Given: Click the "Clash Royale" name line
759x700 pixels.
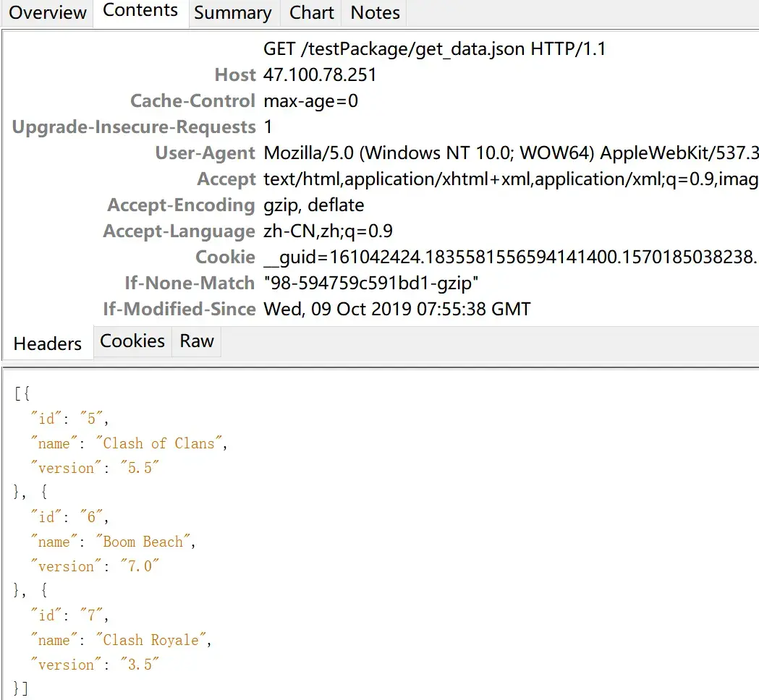Looking at the screenshot, I should 121,640.
